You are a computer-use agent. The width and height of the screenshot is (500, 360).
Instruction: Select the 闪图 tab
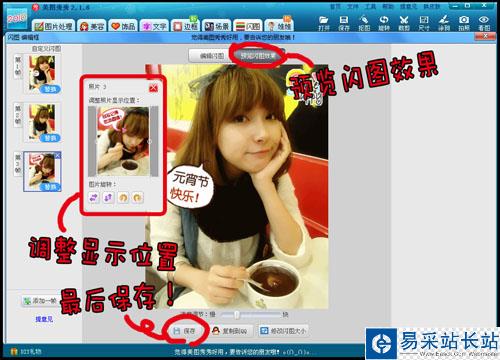point(248,26)
